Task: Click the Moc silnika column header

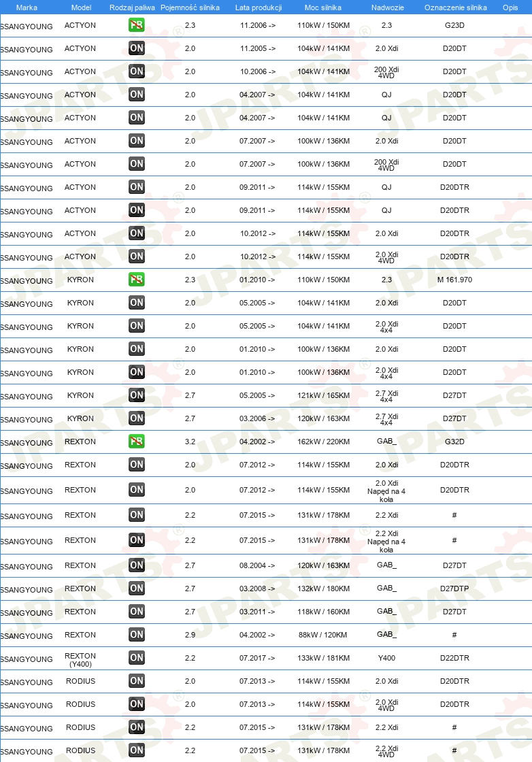Action: tap(323, 7)
